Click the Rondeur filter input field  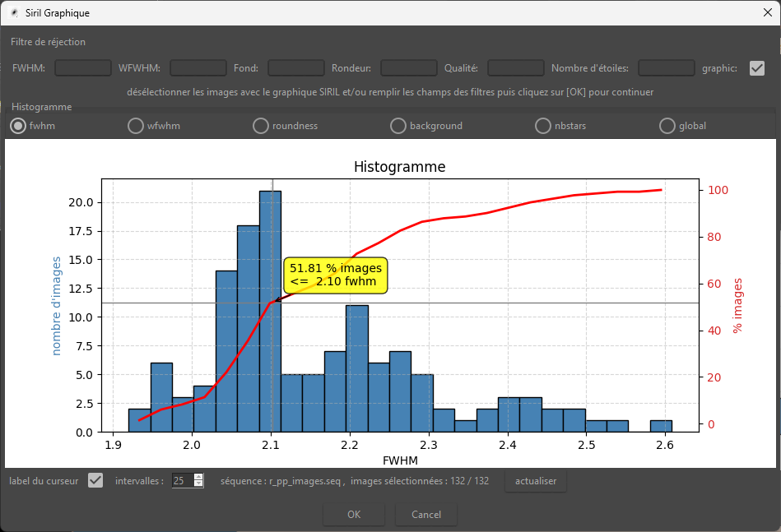408,67
